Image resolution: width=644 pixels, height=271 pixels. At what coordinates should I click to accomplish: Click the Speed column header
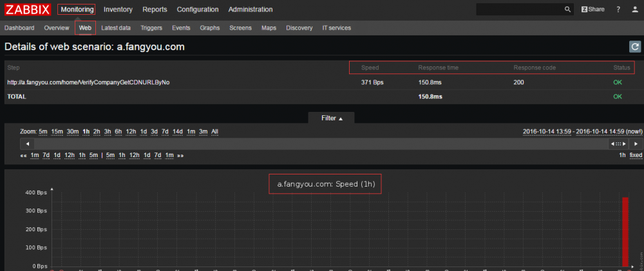(x=370, y=68)
